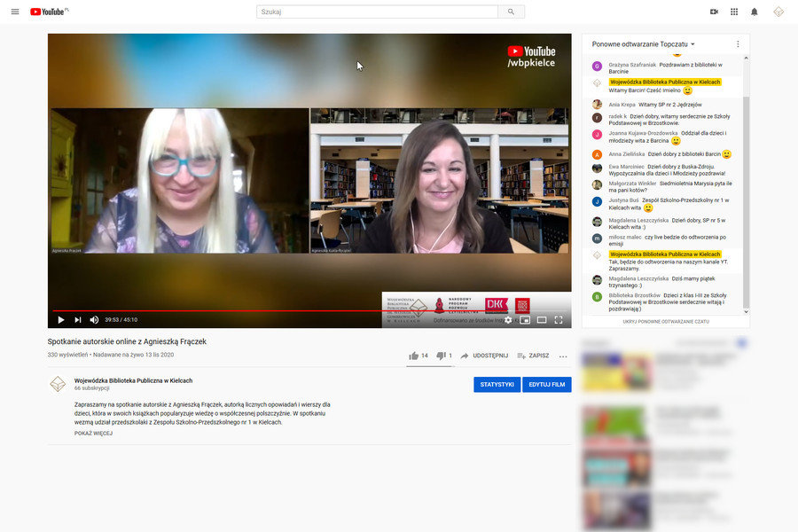This screenshot has width=798, height=532.
Task: Skip to next video
Action: [x=78, y=319]
